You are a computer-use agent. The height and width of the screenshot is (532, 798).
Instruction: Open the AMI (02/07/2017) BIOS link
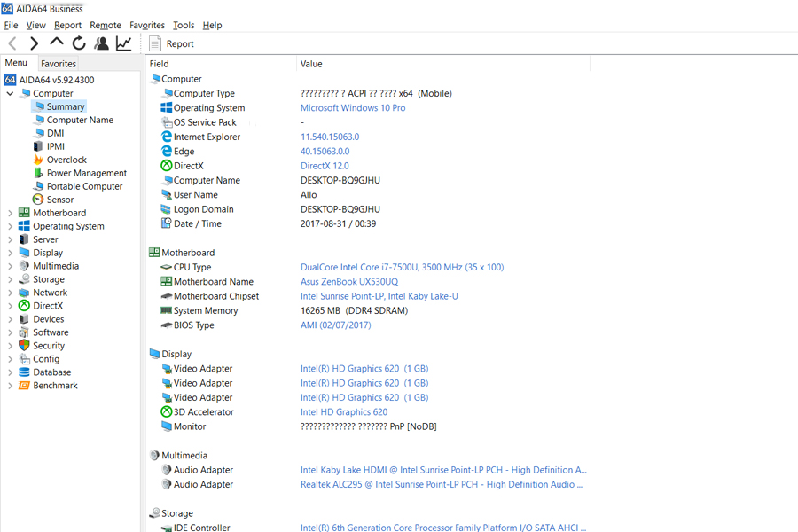tap(336, 325)
